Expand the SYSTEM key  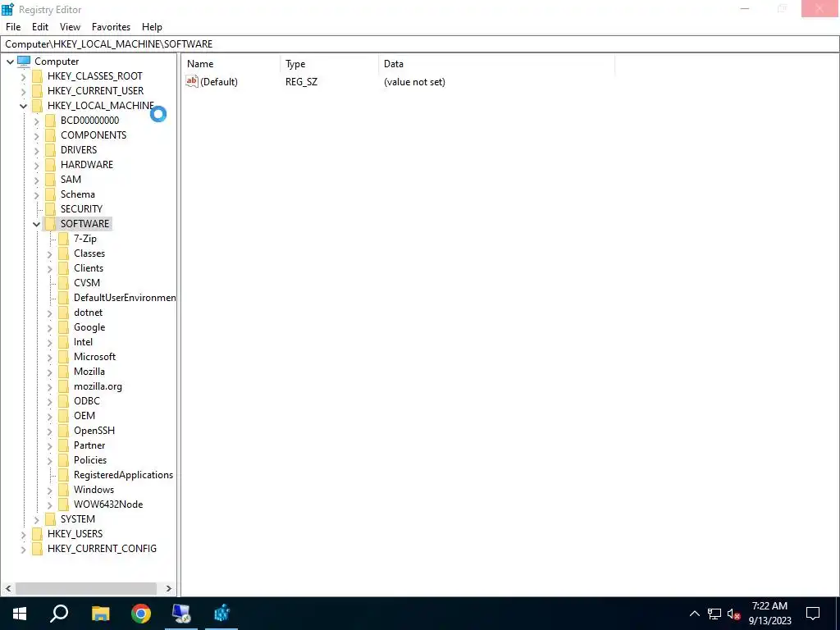click(x=36, y=519)
